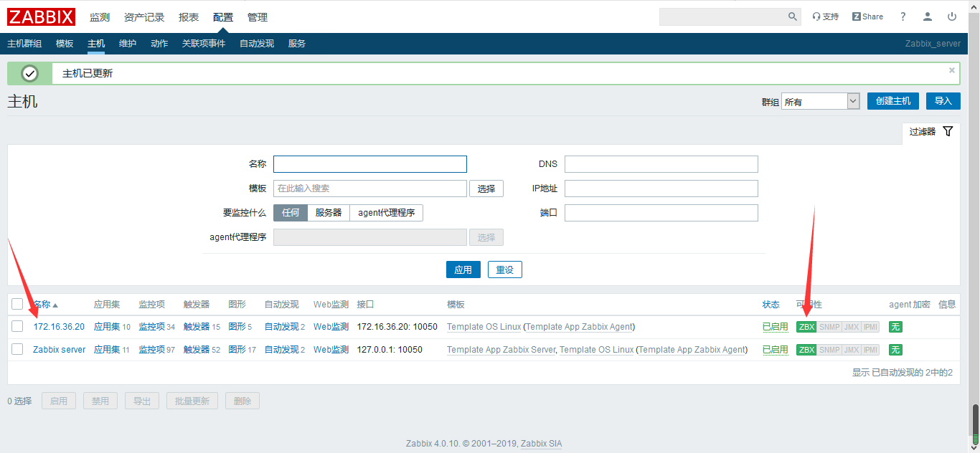Click the logout power icon
This screenshot has height=453, width=980.
952,16
